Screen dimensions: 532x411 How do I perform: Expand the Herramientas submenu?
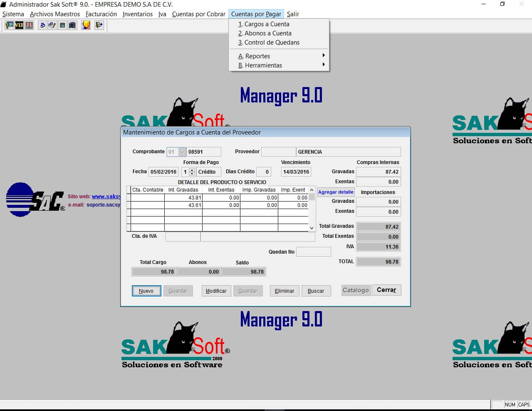click(x=279, y=65)
